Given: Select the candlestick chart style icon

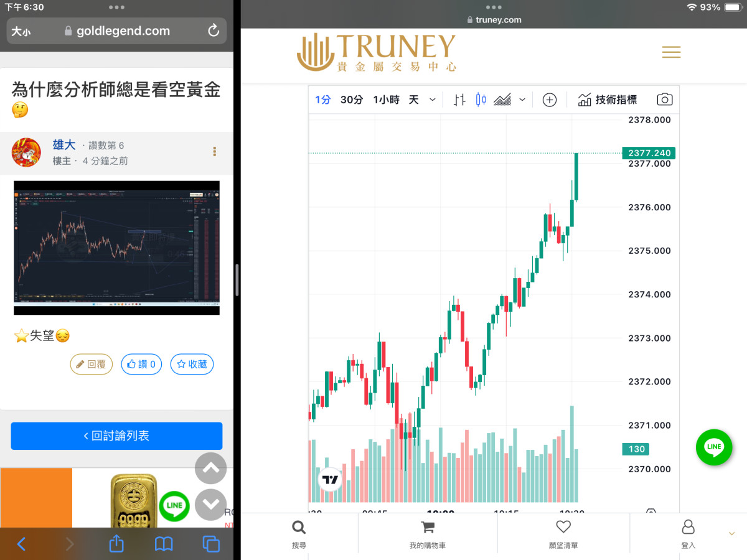Looking at the screenshot, I should point(481,100).
